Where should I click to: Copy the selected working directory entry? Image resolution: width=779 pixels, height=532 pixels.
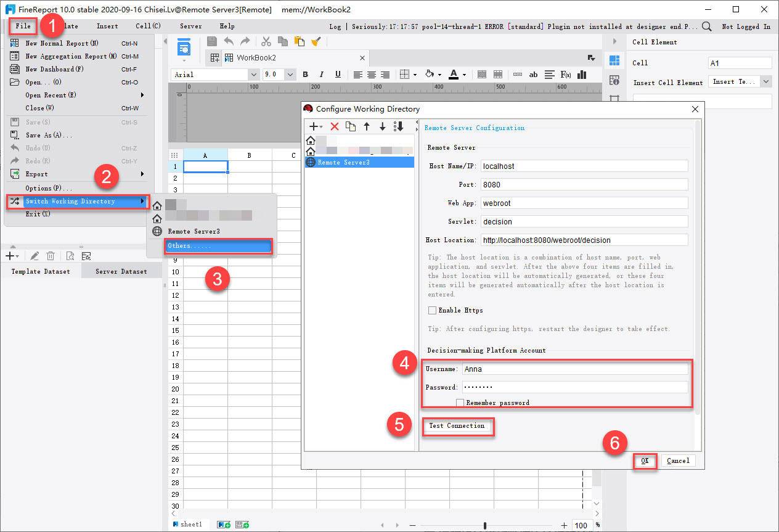tap(351, 126)
